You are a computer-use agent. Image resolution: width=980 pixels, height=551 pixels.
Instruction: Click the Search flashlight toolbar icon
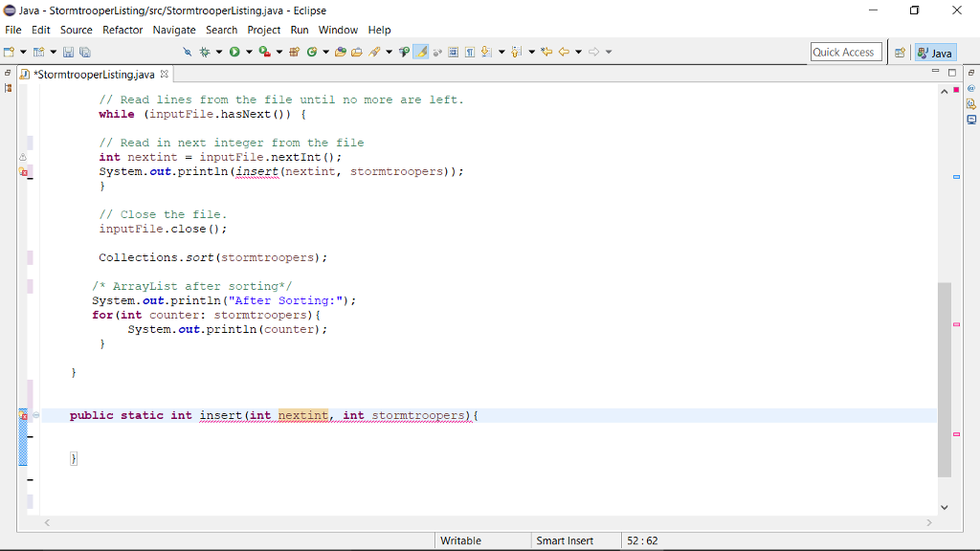point(374,52)
